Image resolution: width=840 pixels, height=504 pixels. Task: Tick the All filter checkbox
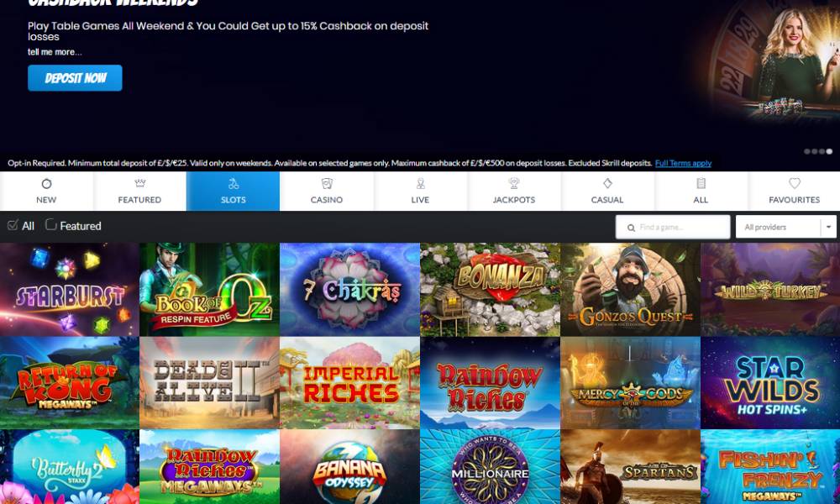click(x=13, y=225)
